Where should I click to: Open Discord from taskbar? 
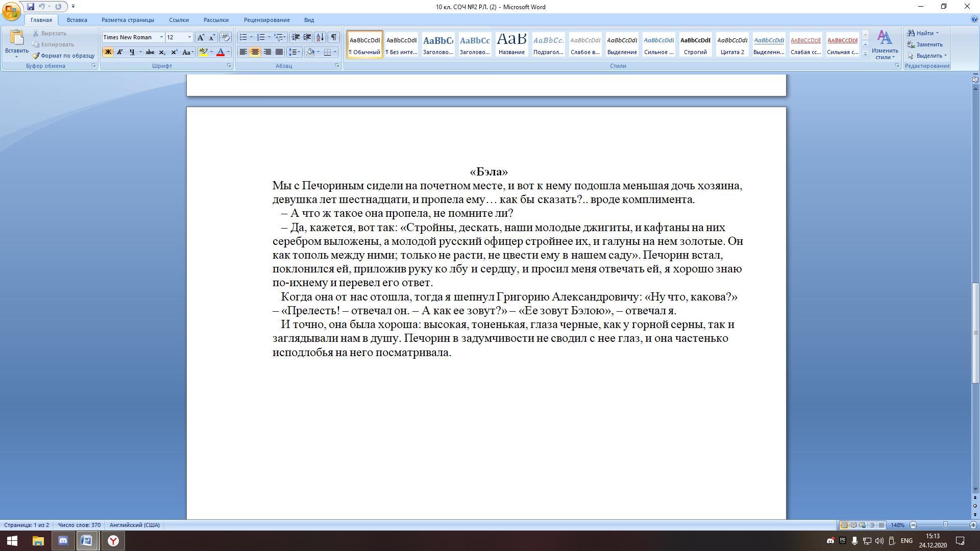tap(63, 541)
